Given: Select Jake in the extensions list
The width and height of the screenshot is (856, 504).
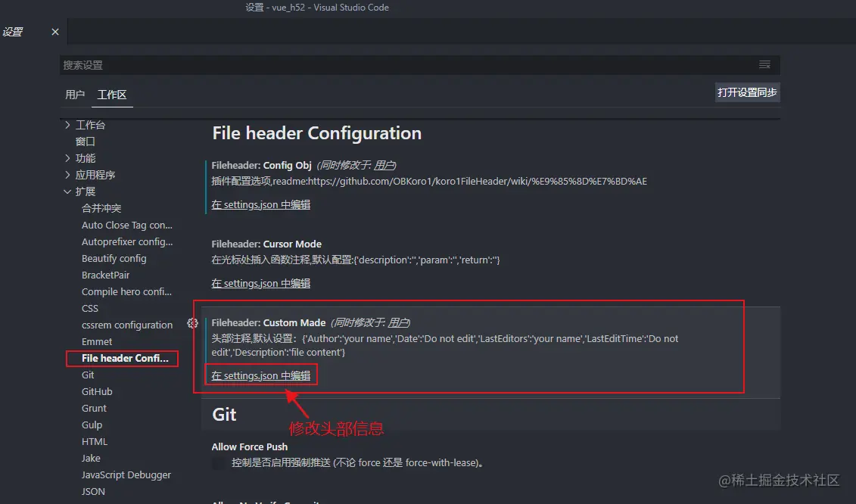Looking at the screenshot, I should coord(91,458).
